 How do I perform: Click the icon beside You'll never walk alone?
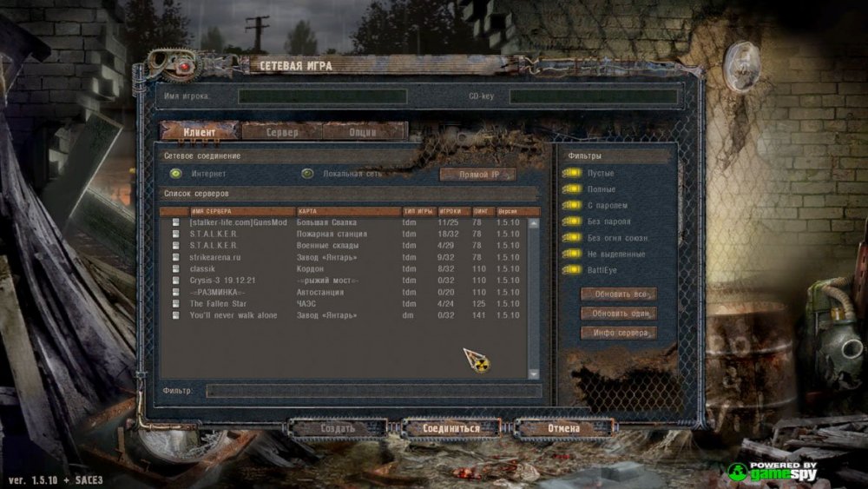click(x=175, y=315)
